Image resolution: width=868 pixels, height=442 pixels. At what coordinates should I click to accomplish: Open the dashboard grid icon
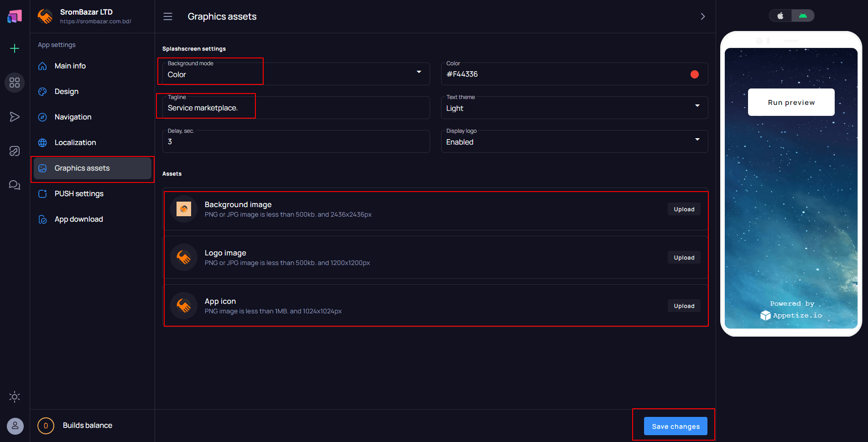(15, 83)
